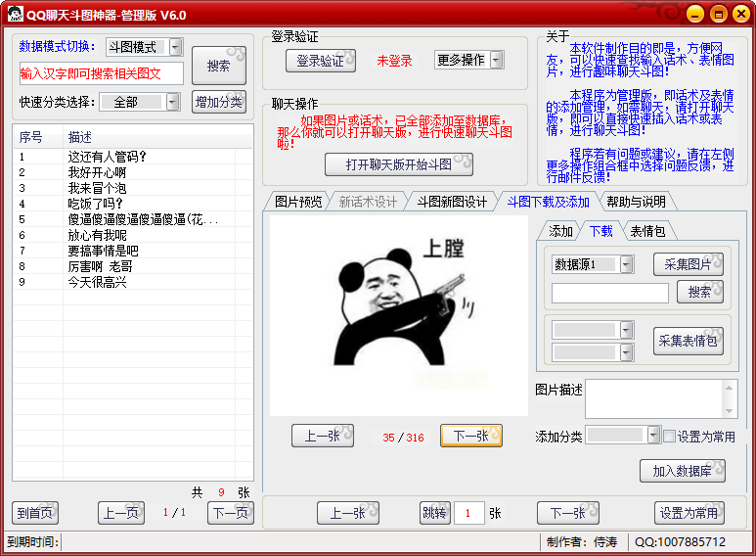Open the 表情包 sub-tab
Screen dimensions: 756x556
pyautogui.click(x=647, y=231)
